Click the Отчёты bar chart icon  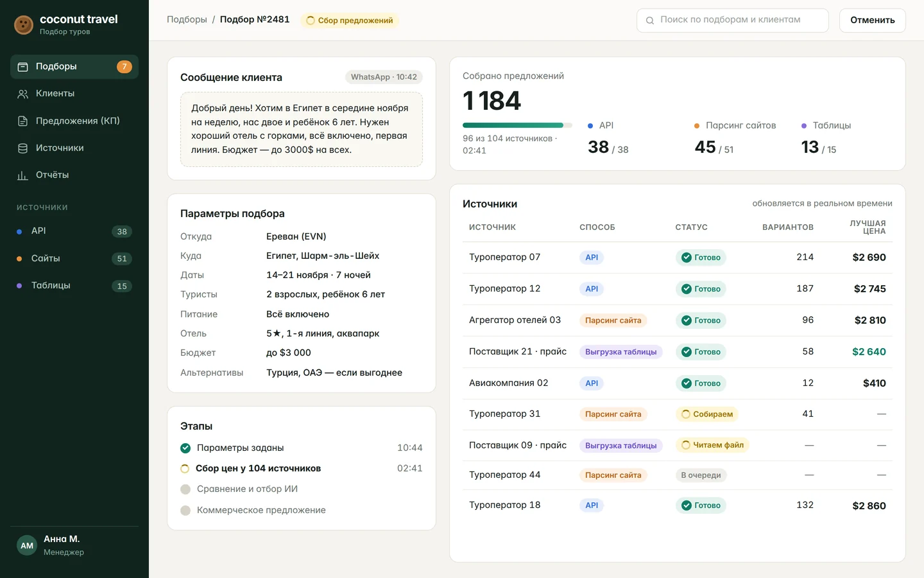click(22, 175)
